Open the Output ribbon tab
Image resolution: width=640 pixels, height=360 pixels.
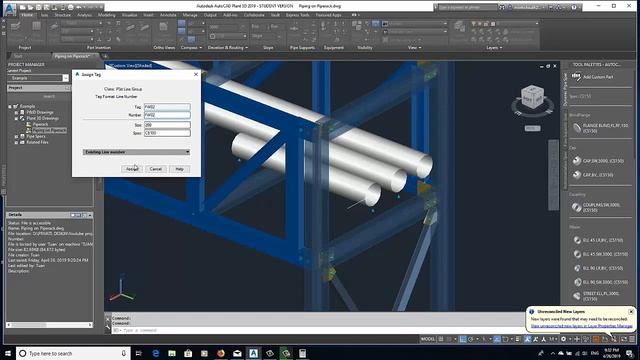[x=210, y=15]
